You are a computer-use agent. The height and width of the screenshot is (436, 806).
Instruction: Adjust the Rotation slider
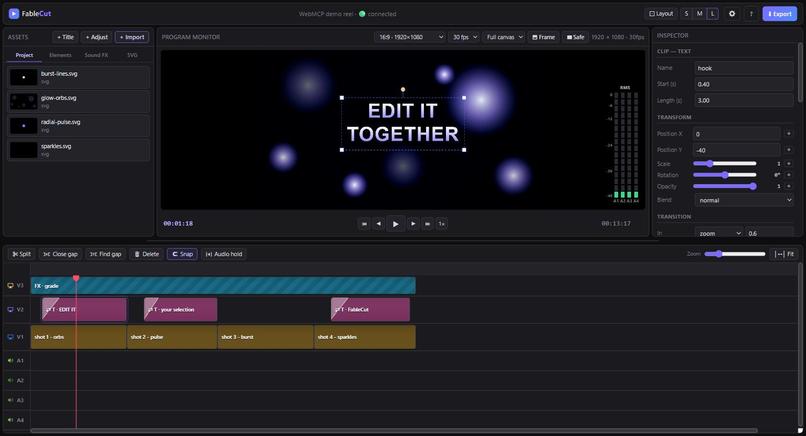725,175
